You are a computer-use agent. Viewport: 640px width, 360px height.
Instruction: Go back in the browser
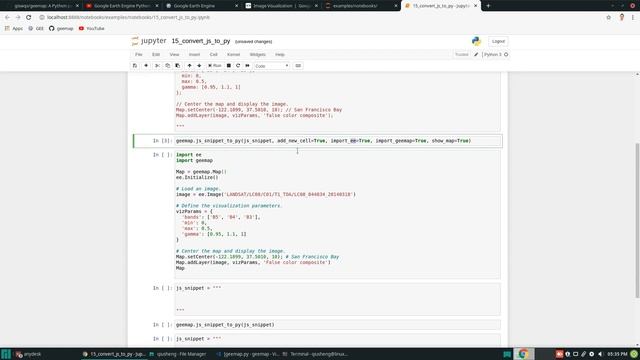7,18
